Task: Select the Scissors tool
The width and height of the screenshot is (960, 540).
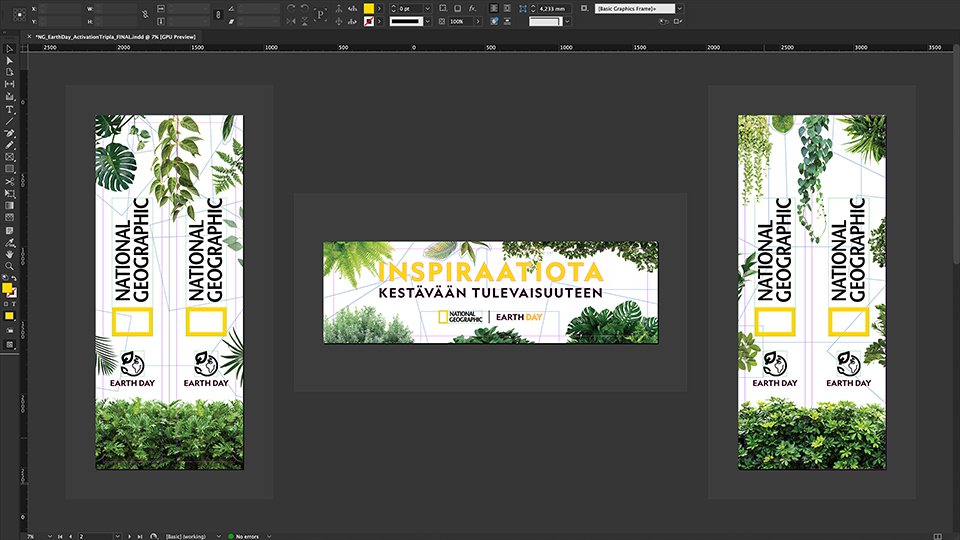Action: click(x=9, y=182)
